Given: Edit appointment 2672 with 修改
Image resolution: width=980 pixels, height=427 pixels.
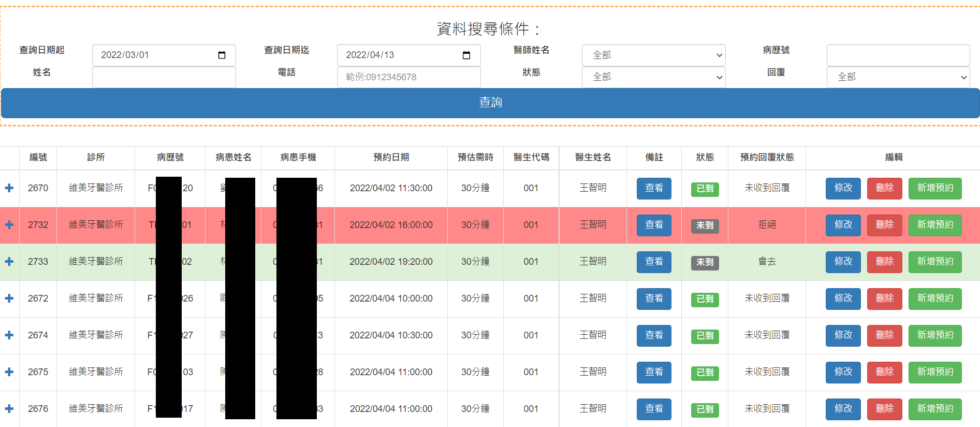Looking at the screenshot, I should (x=843, y=298).
